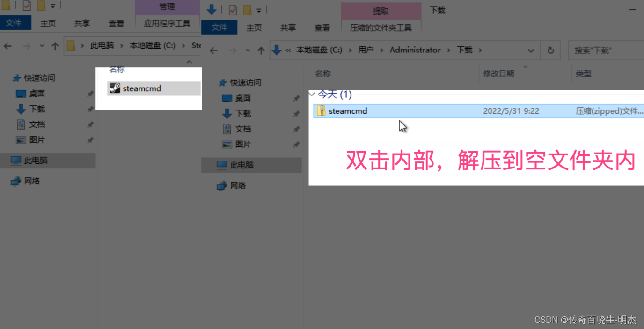
Task: Open the 压缩的文件夹工具 ribbon tab
Action: (381, 28)
